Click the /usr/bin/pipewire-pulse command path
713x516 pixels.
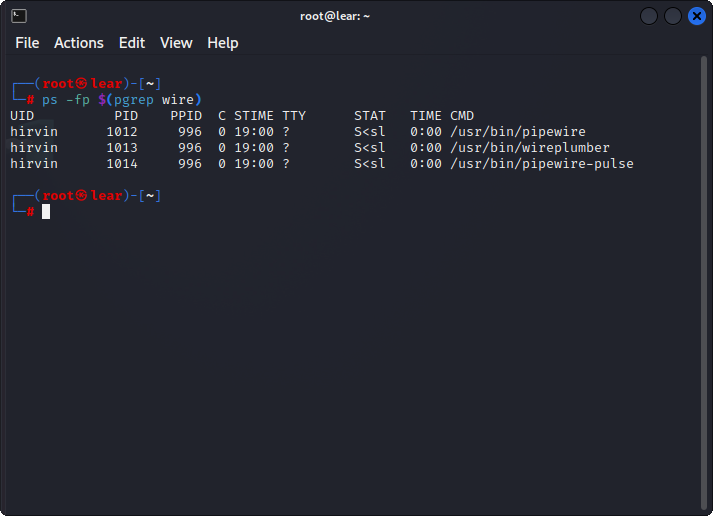pos(541,164)
